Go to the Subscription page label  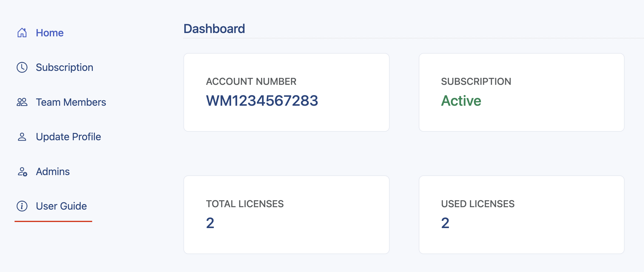[x=64, y=67]
